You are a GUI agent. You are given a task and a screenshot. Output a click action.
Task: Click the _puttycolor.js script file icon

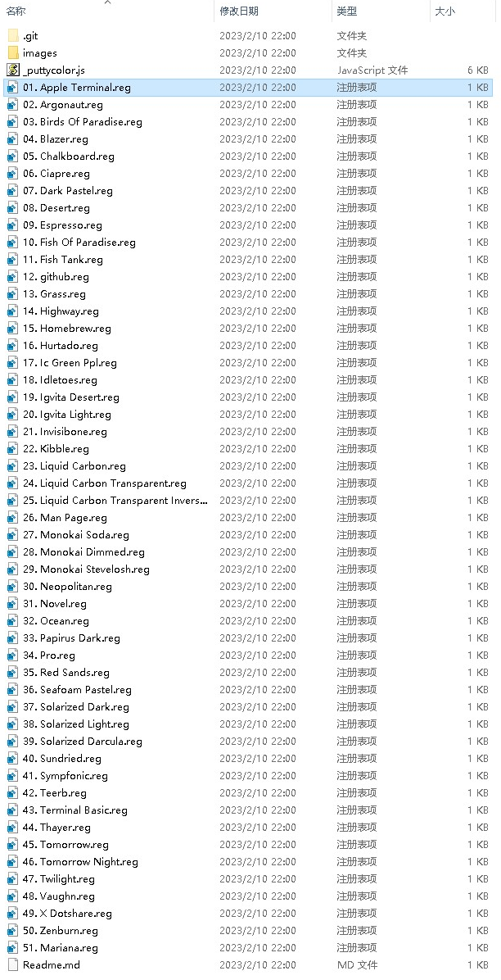(13, 70)
